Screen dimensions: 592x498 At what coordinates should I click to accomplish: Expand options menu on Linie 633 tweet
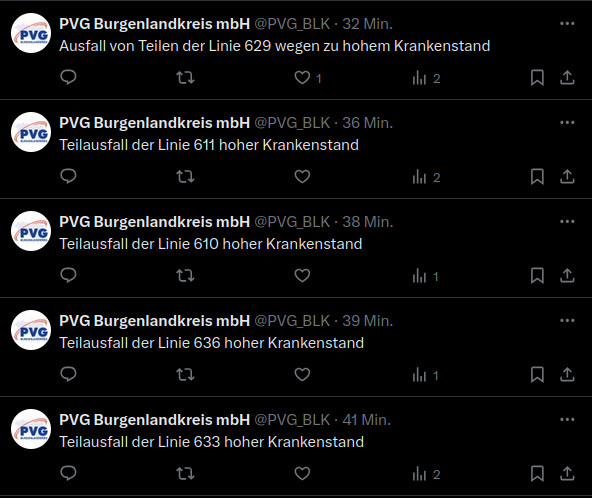point(567,419)
